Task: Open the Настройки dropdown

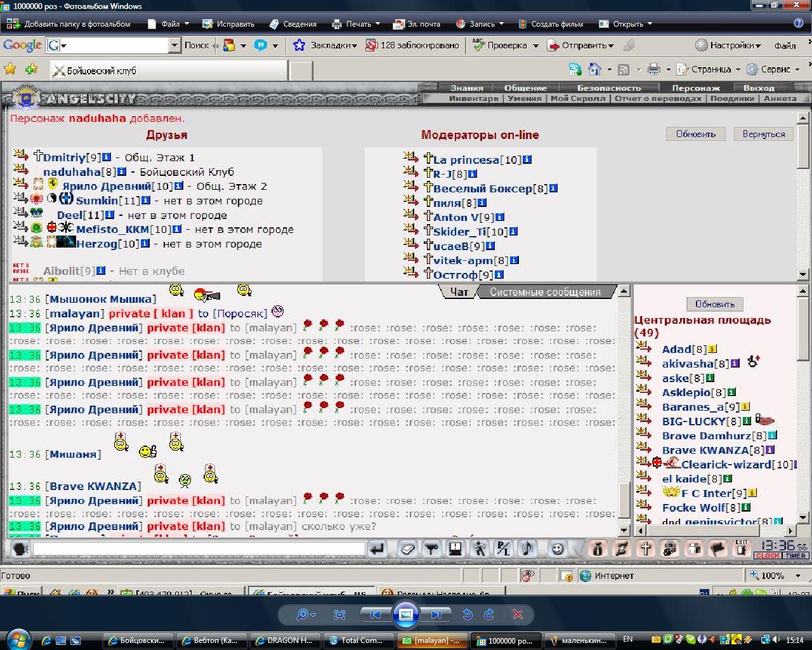Action: coord(728,46)
